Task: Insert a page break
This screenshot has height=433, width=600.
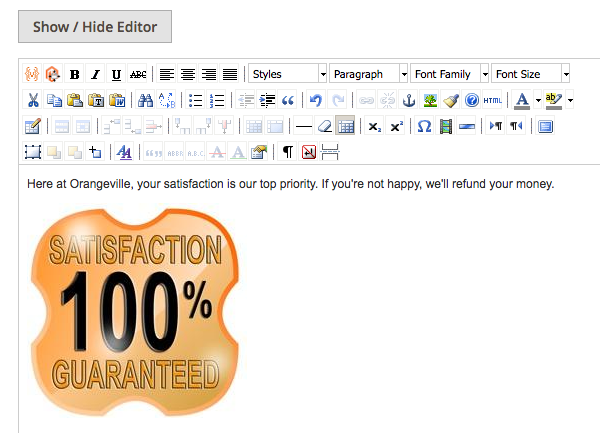Action: coord(329,152)
